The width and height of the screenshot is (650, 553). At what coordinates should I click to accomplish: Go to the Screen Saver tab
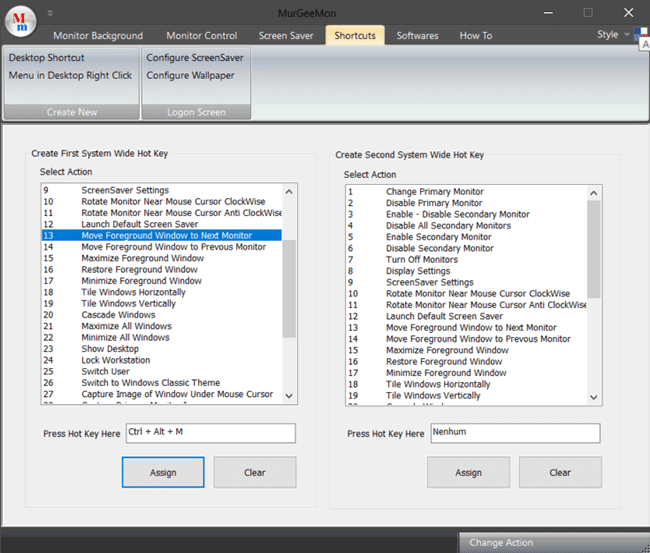pos(287,36)
